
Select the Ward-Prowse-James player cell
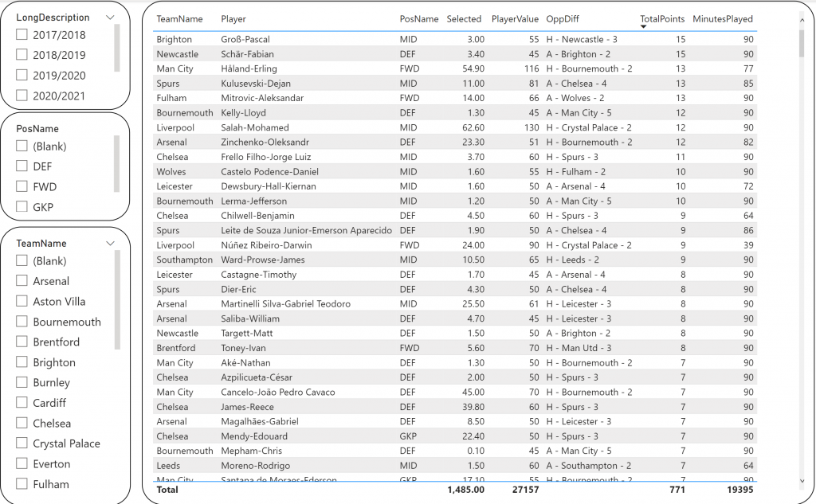(263, 260)
